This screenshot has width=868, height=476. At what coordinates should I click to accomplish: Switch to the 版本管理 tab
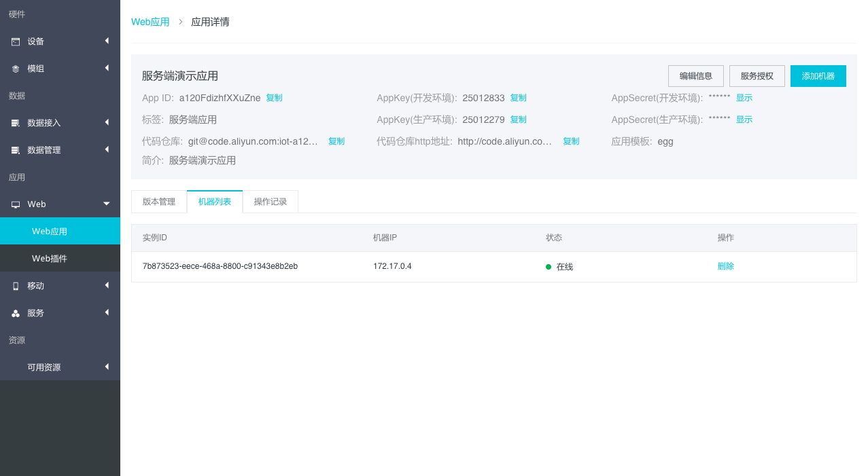coord(159,202)
